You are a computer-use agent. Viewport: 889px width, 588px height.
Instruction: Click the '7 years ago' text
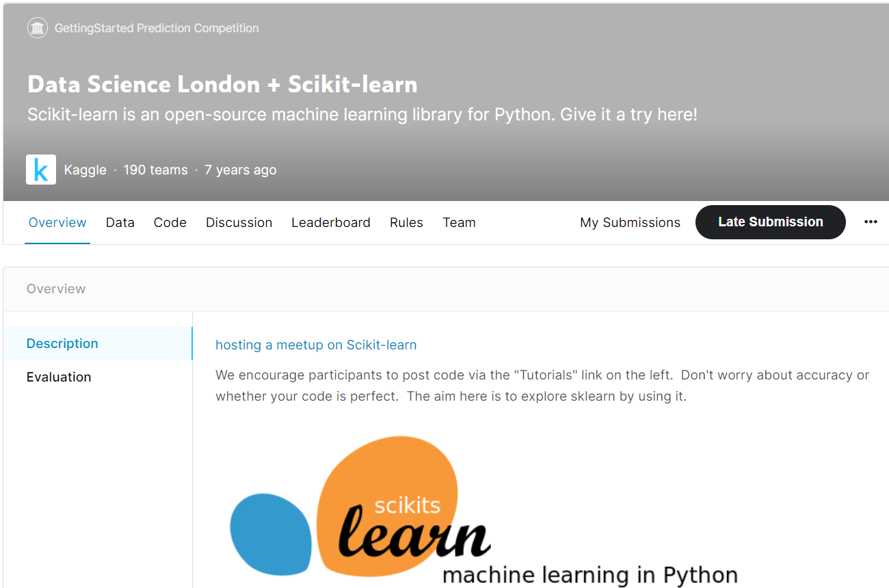point(241,170)
